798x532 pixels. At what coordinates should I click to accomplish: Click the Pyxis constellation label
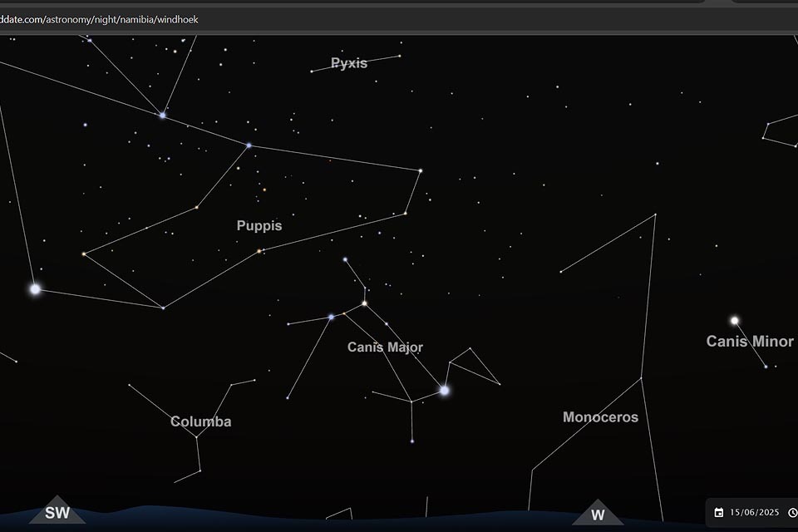coord(348,63)
